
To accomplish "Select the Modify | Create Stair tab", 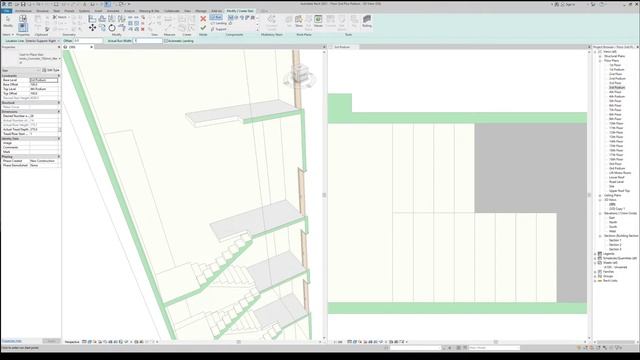I will point(240,11).
